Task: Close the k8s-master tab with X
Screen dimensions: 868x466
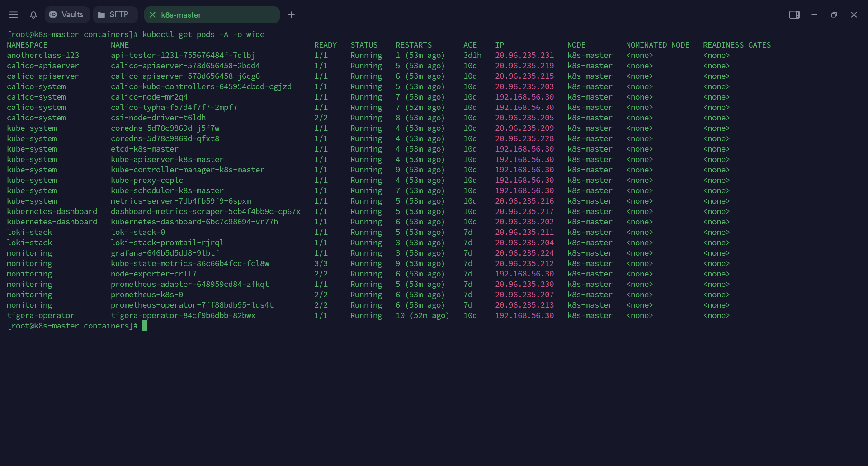Action: 152,15
